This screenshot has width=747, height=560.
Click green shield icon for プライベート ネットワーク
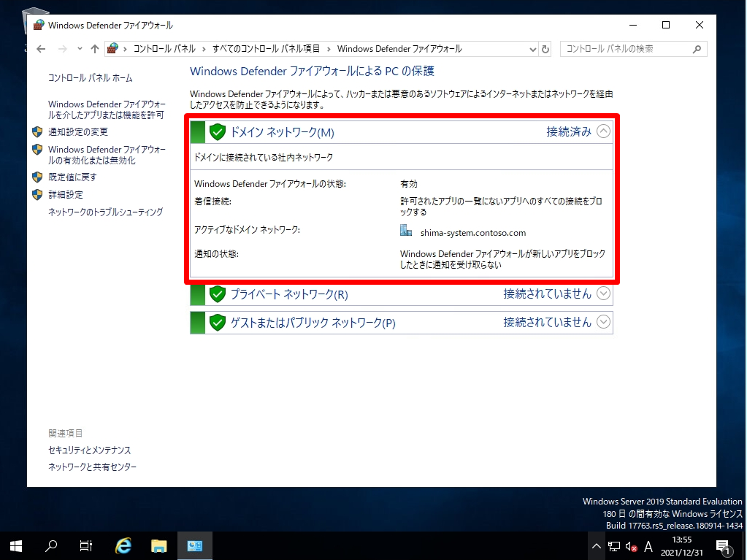point(218,294)
